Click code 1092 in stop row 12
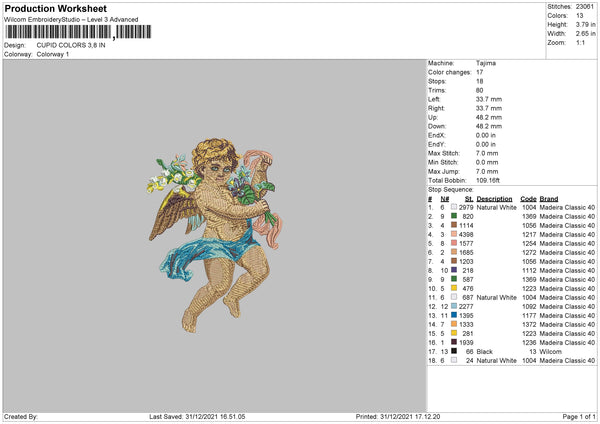This screenshot has width=600, height=424. 529,307
